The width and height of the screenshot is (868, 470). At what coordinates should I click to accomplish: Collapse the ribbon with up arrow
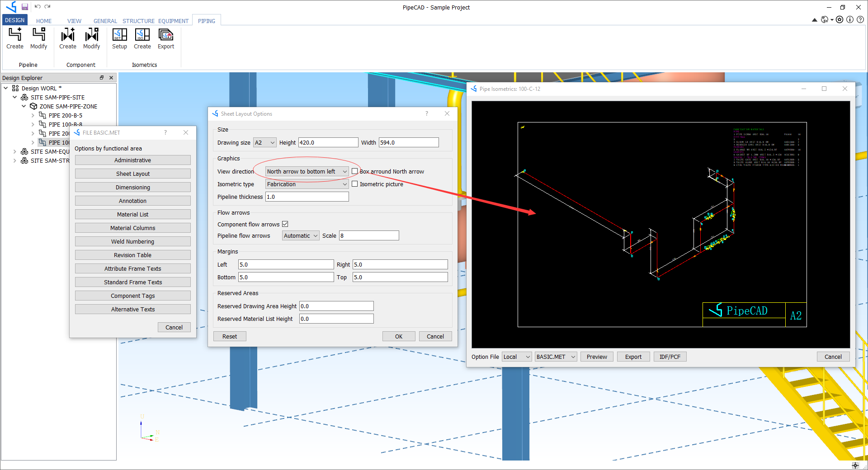pos(815,20)
